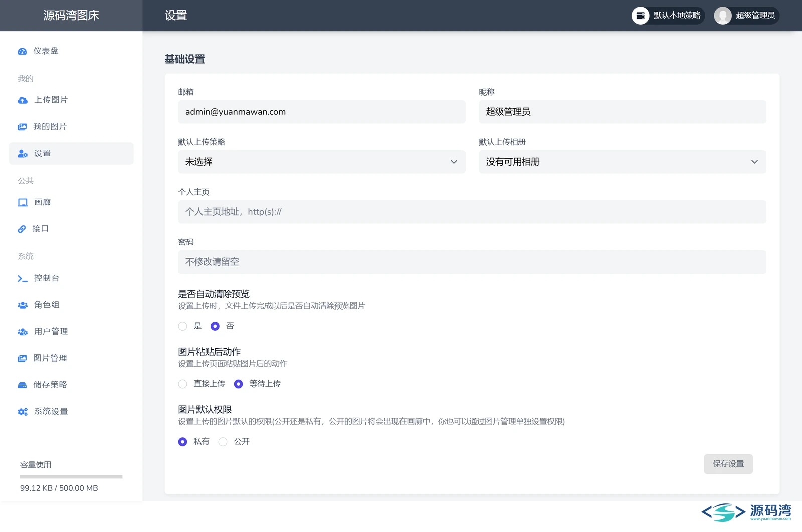Open the 我的图片 menu item
The width and height of the screenshot is (802, 532).
[x=71, y=127]
